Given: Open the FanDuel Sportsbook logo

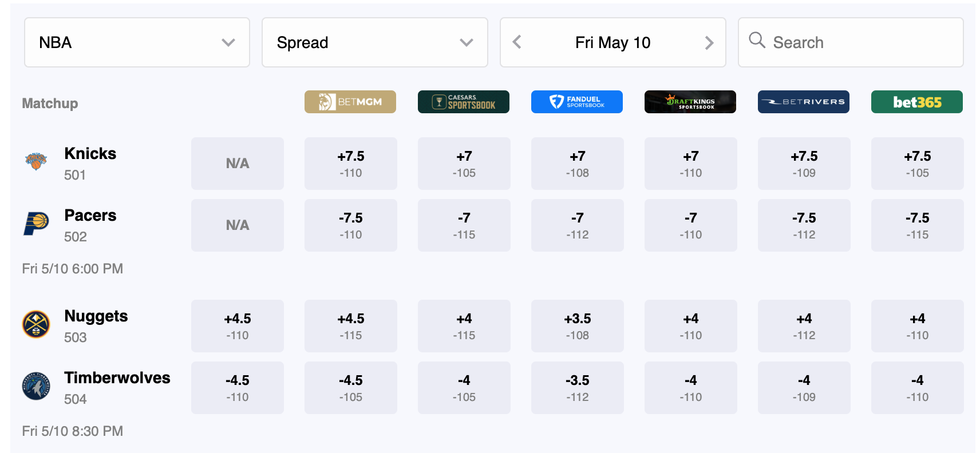Looking at the screenshot, I should point(577,102).
